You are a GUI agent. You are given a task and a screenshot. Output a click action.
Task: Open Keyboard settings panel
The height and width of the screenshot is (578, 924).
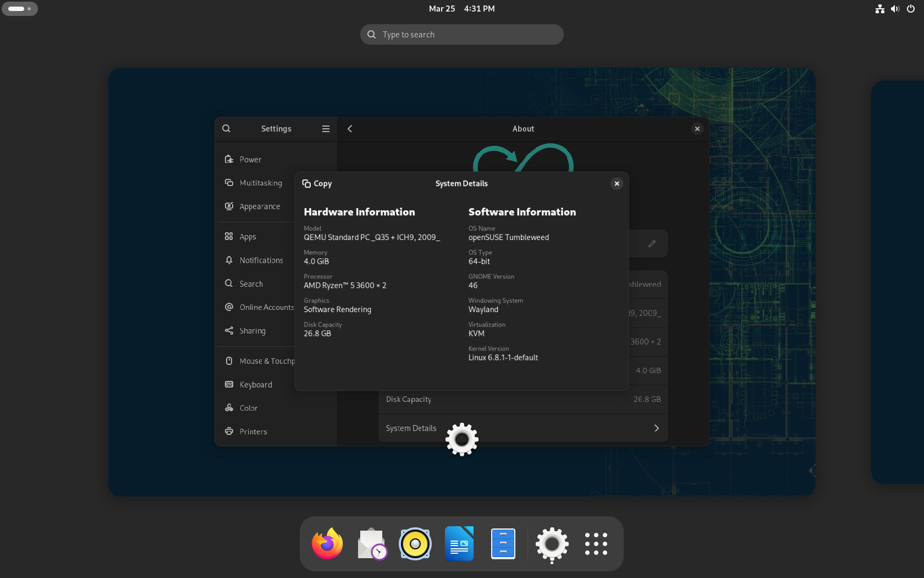[256, 385]
